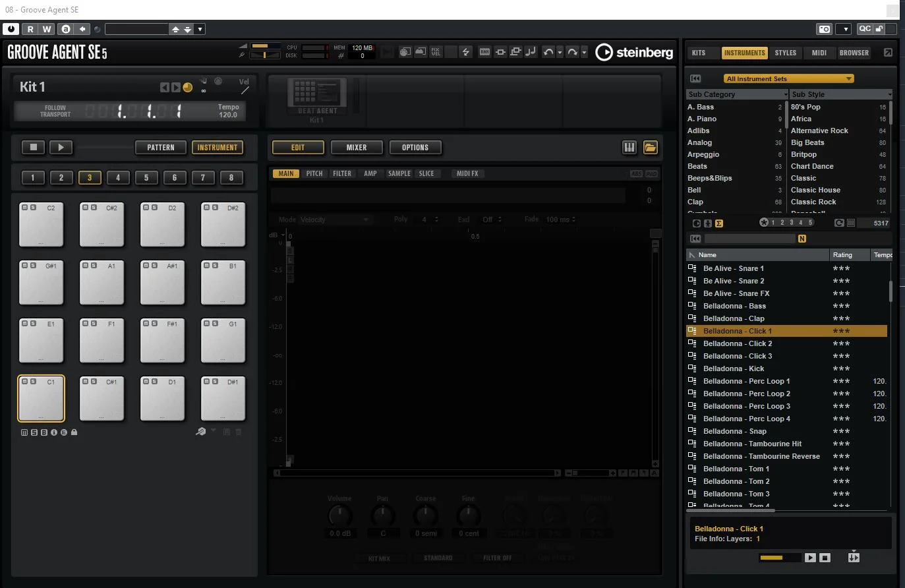Solo pad D#2
This screenshot has width=905, height=588.
point(215,208)
